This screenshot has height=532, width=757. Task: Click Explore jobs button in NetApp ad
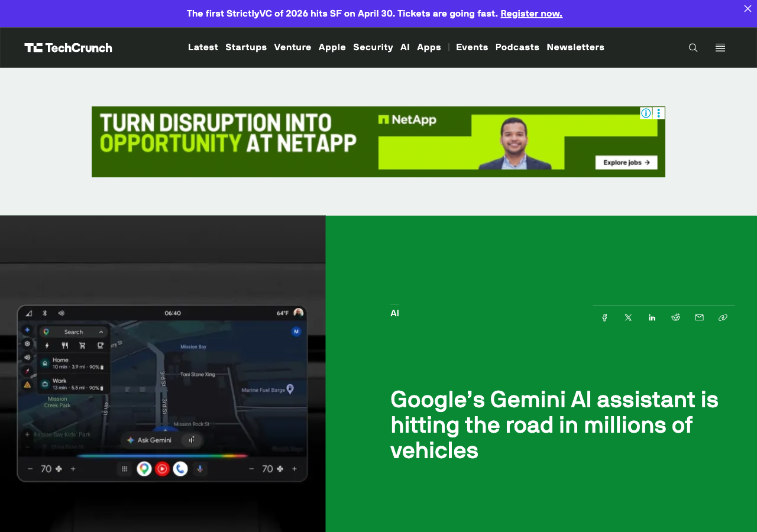click(x=626, y=162)
